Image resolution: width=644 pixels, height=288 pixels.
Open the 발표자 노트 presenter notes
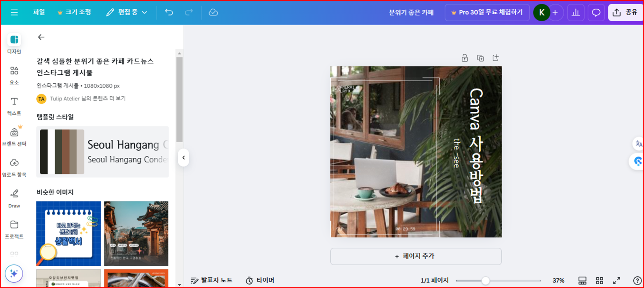pyautogui.click(x=211, y=280)
